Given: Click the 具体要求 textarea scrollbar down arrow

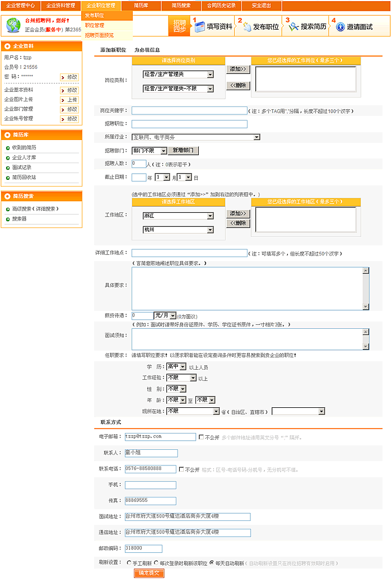Looking at the screenshot, I should coord(366,306).
